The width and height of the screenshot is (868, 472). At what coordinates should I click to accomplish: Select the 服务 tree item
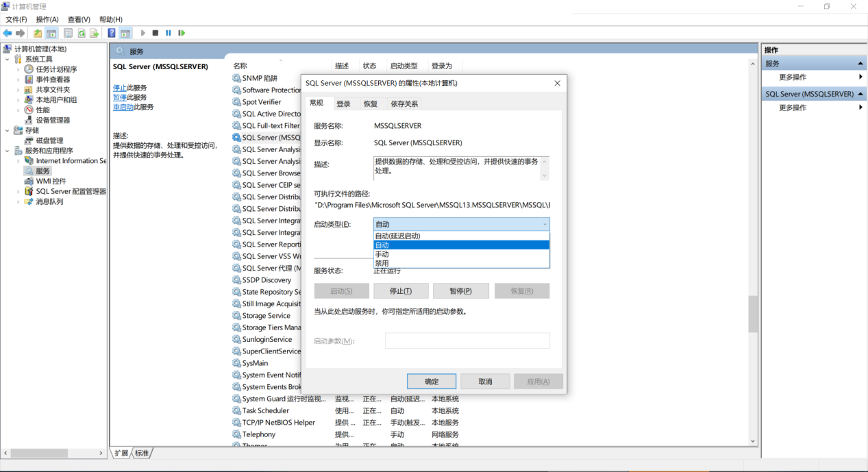(43, 171)
